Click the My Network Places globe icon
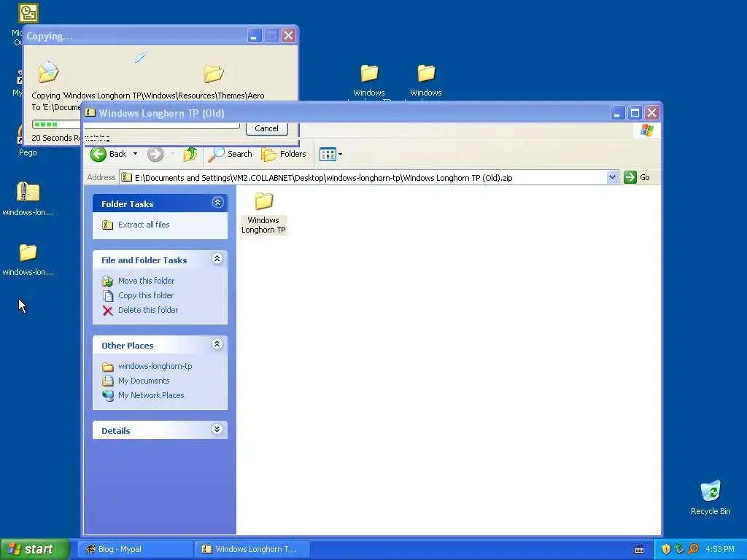 point(108,396)
